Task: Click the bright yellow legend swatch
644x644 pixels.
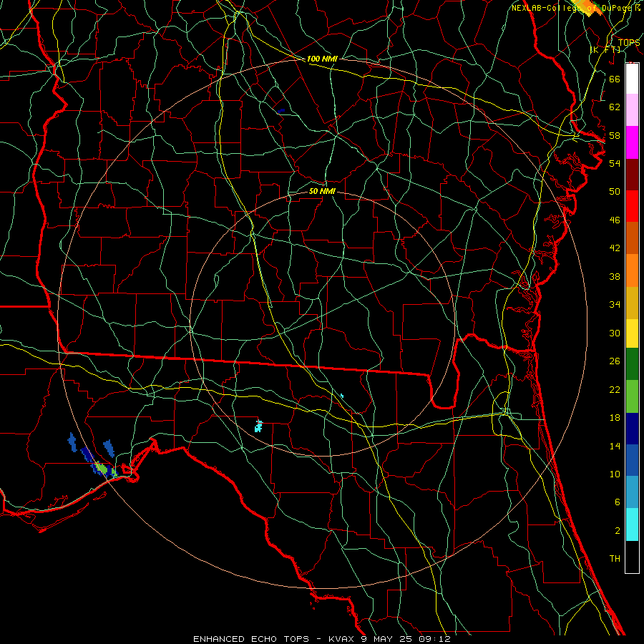Action: [632, 333]
